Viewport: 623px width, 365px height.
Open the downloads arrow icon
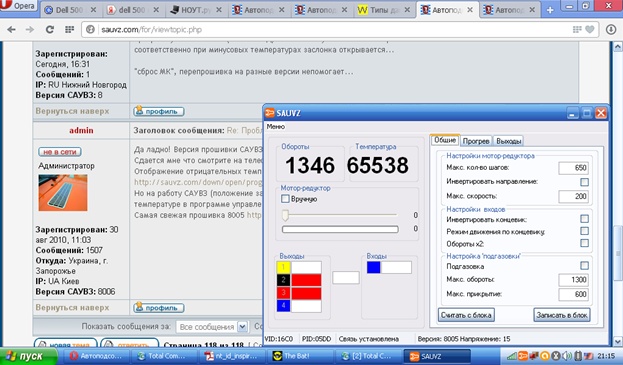(x=611, y=29)
